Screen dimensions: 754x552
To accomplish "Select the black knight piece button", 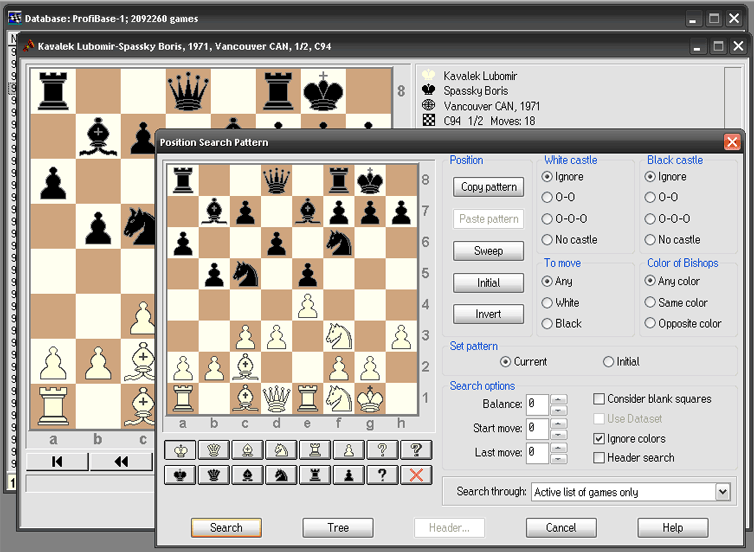I will pos(281,475).
